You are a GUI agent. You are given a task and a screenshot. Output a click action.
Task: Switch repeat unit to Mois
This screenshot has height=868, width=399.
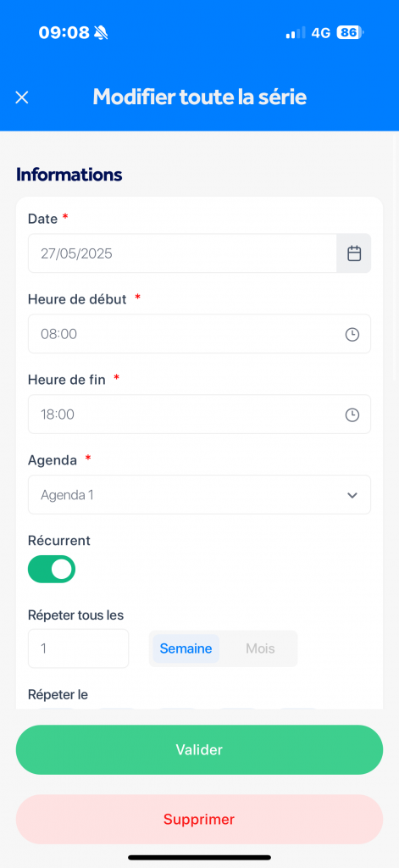[260, 648]
